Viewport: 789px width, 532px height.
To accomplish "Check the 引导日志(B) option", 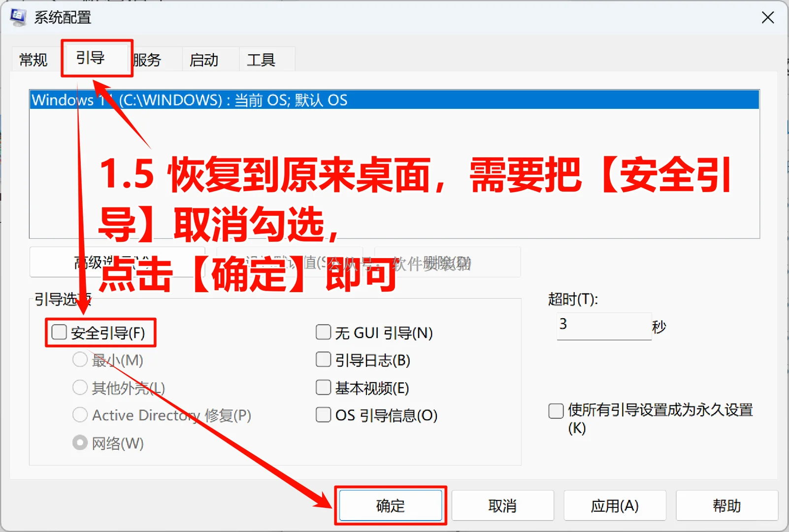I will click(323, 360).
